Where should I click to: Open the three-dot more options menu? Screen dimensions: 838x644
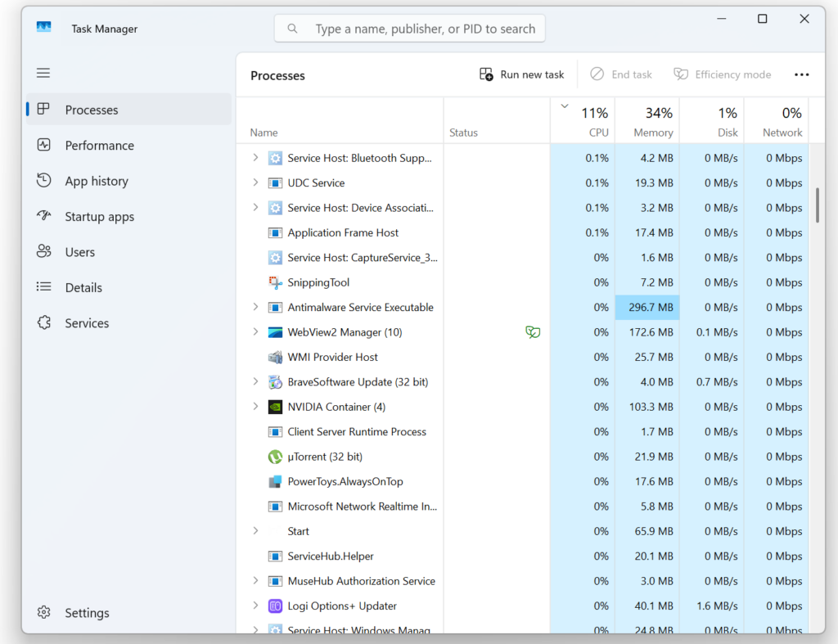801,74
